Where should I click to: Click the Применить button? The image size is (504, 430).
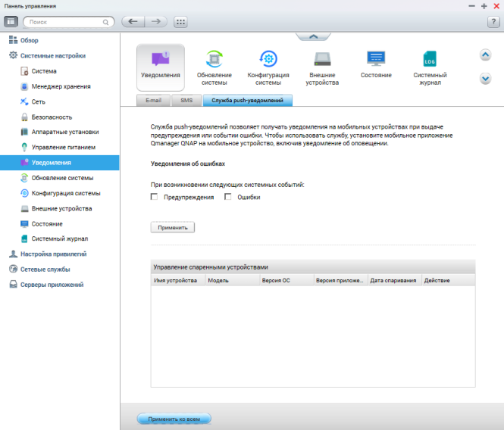click(173, 227)
